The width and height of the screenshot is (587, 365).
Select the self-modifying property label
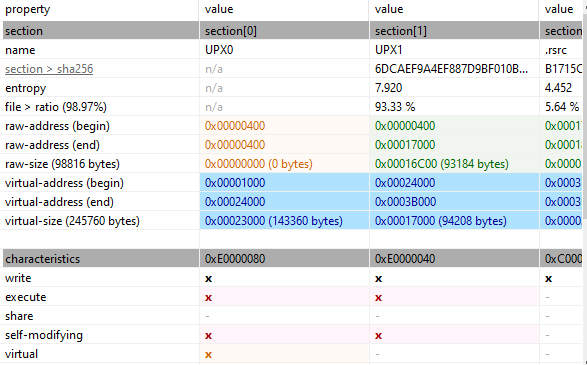tap(44, 335)
